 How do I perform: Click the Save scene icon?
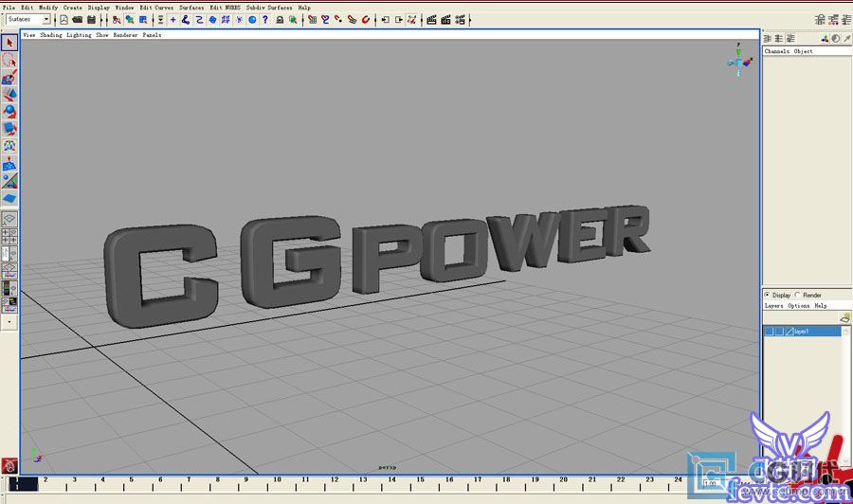click(91, 20)
